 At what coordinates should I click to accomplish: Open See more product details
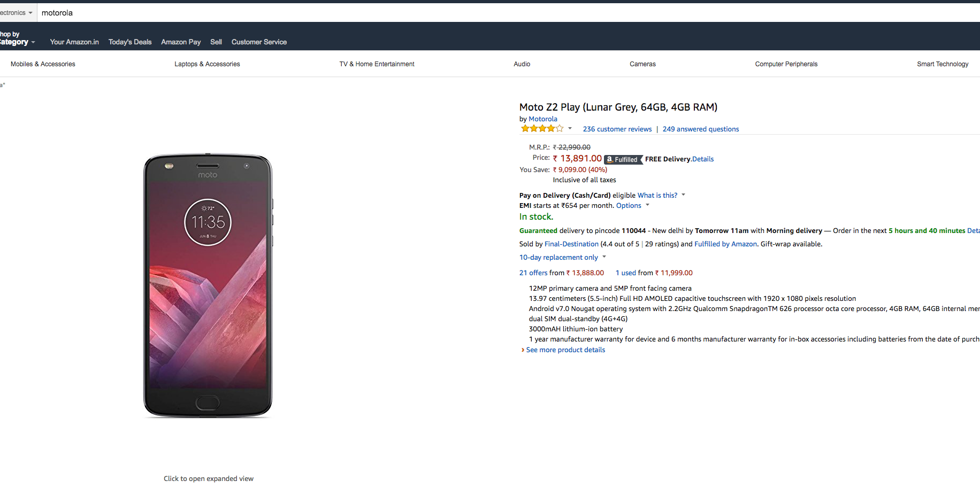(x=565, y=350)
